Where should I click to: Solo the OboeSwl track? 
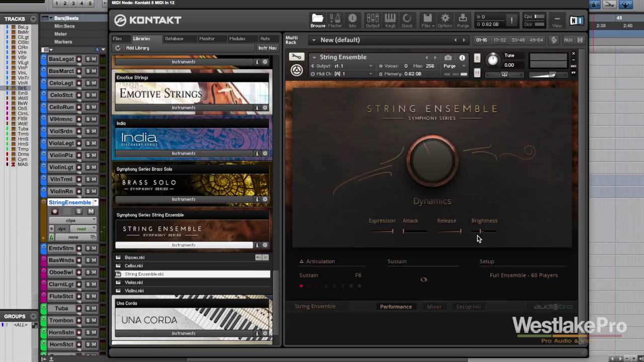coord(88,272)
